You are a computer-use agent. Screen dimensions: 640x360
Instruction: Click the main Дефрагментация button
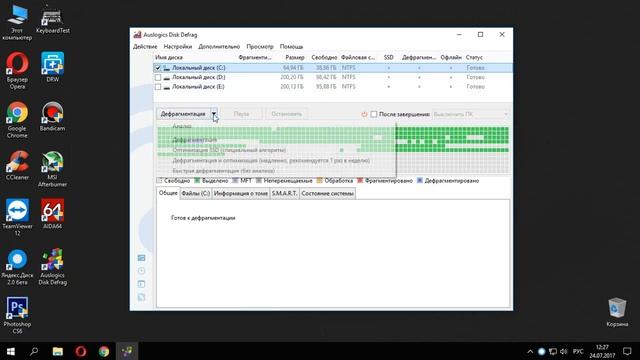click(x=183, y=114)
